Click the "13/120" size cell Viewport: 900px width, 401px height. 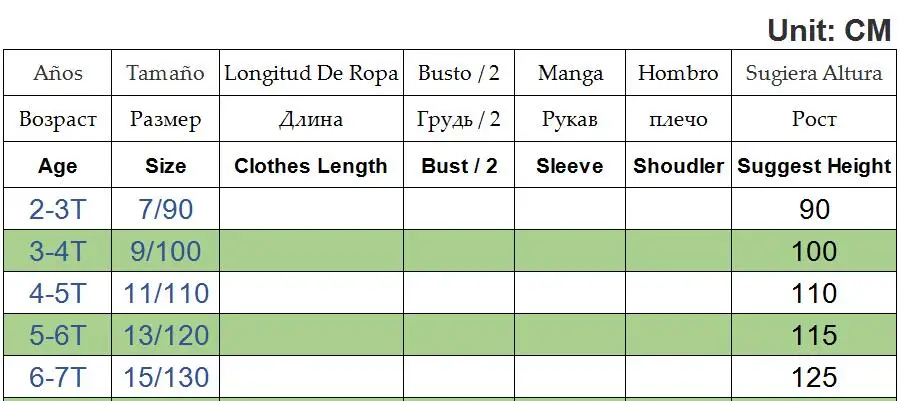coord(165,337)
